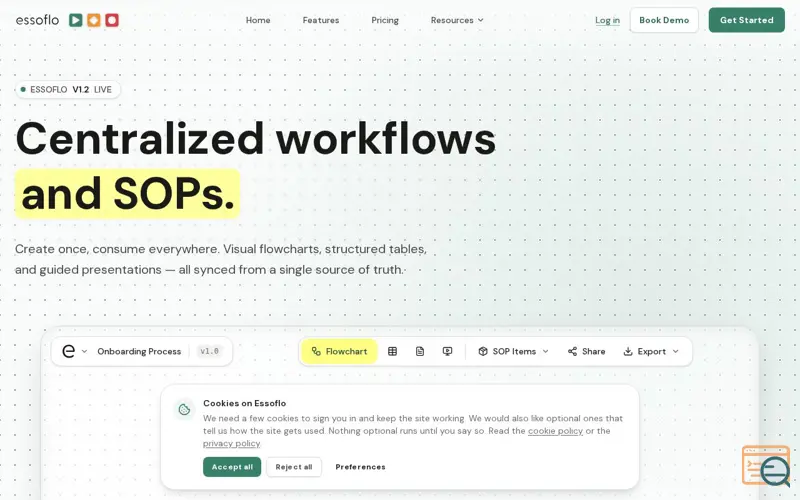
Task: Click the v1.0 version badge
Action: (209, 351)
